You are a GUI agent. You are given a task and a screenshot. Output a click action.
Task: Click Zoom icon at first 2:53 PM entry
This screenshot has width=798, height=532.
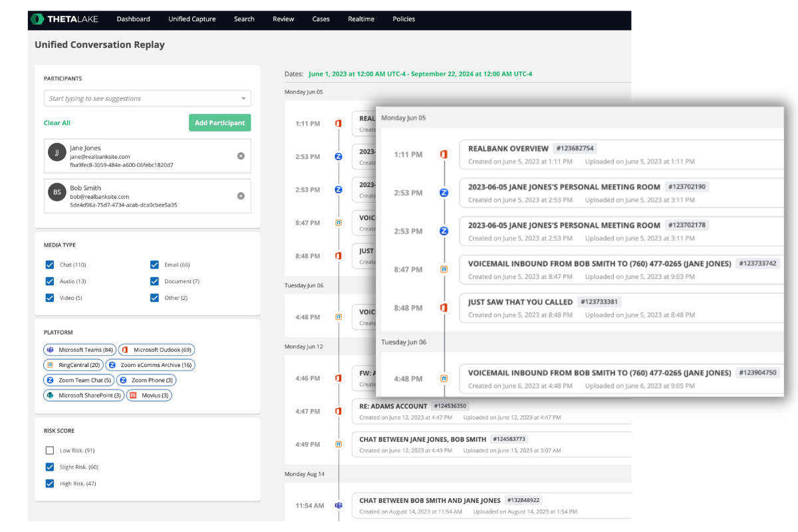pyautogui.click(x=444, y=193)
